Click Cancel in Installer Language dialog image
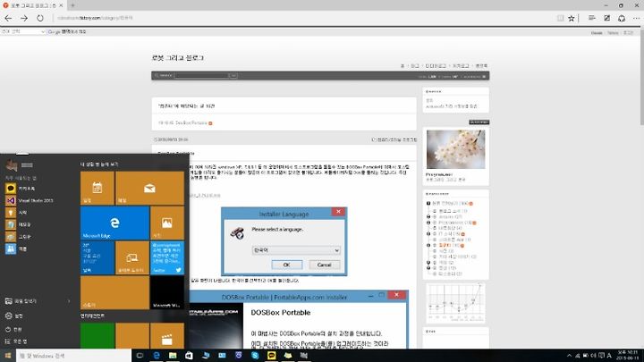 [324, 265]
